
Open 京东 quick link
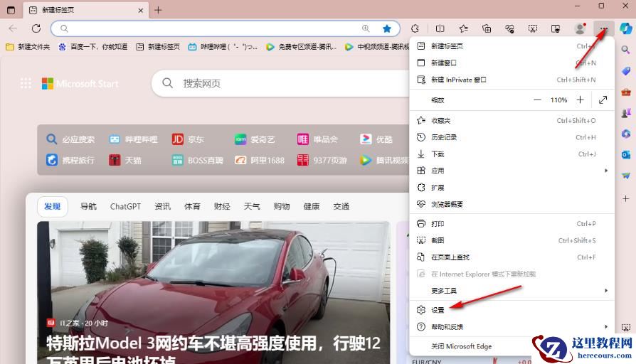[x=189, y=139]
